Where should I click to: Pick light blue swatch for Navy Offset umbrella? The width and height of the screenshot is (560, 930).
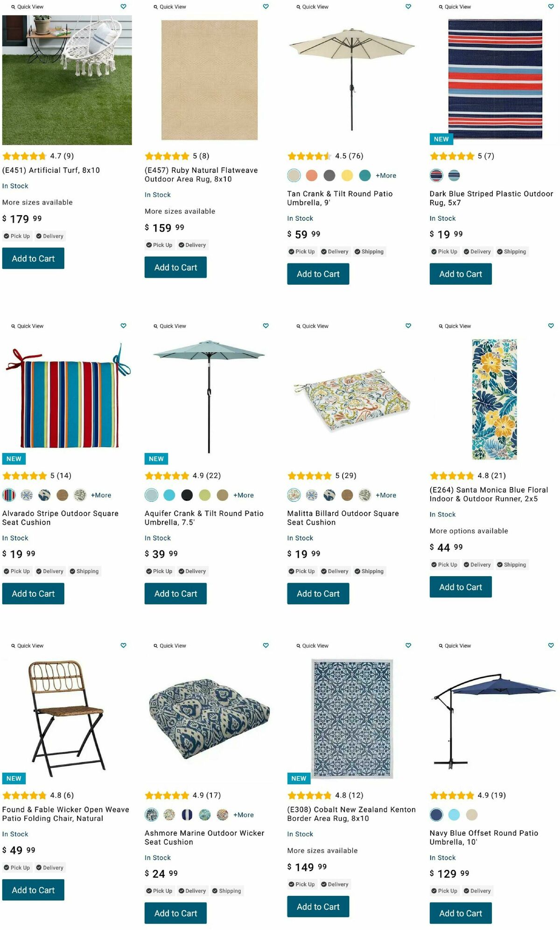click(454, 815)
